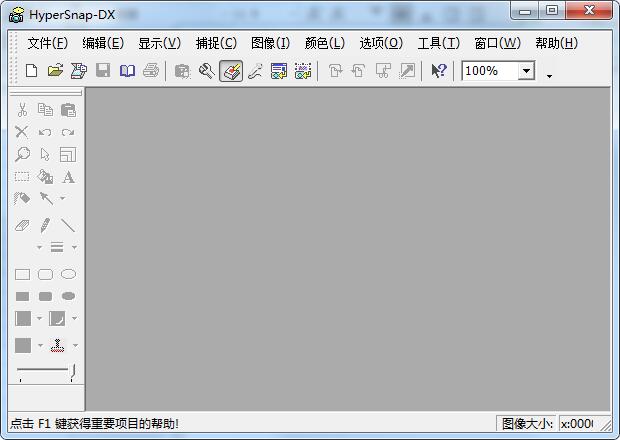The width and height of the screenshot is (620, 440).
Task: Click the dotted region capture icon
Action: [x=303, y=71]
